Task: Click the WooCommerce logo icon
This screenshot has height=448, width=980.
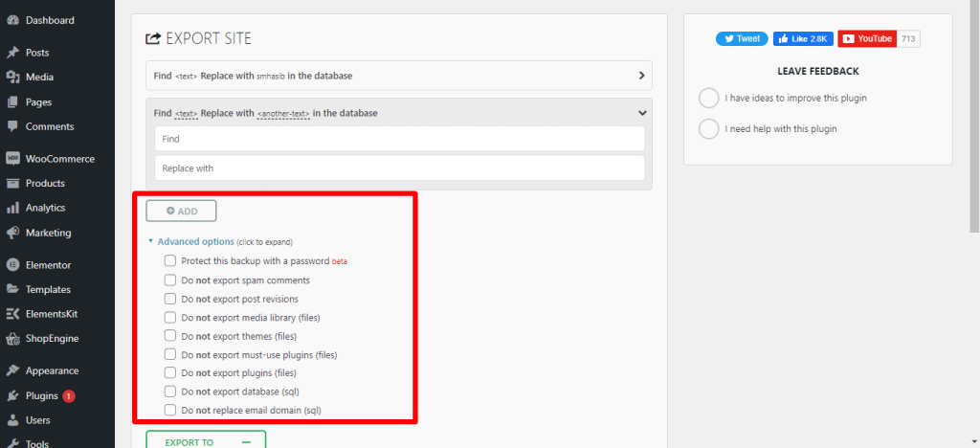Action: (x=12, y=159)
